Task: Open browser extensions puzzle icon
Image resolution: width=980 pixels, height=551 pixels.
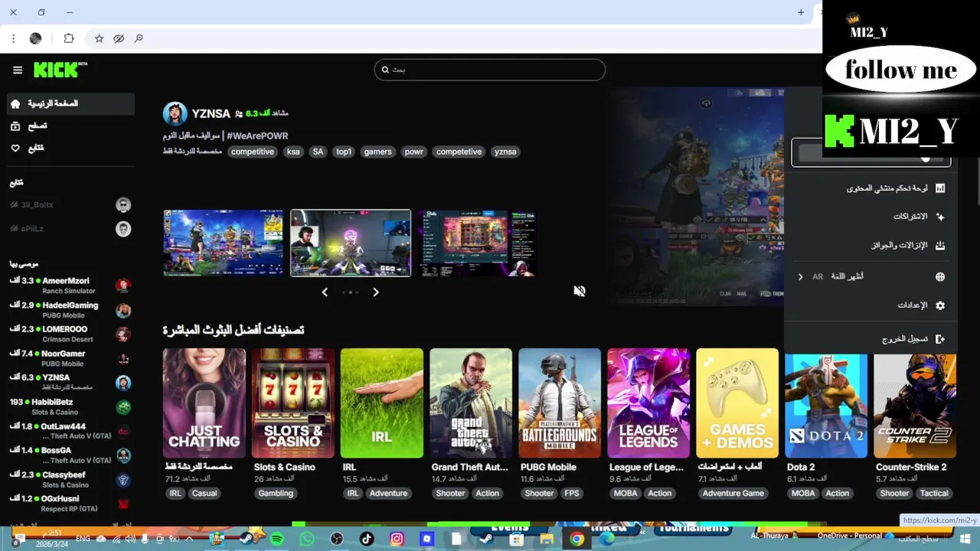Action: pos(69,38)
